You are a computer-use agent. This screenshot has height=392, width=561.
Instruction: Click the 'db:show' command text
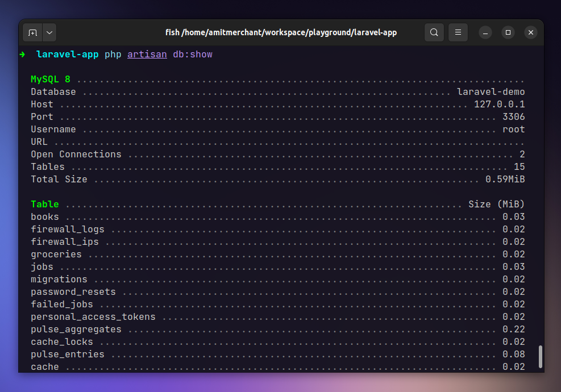coord(193,55)
